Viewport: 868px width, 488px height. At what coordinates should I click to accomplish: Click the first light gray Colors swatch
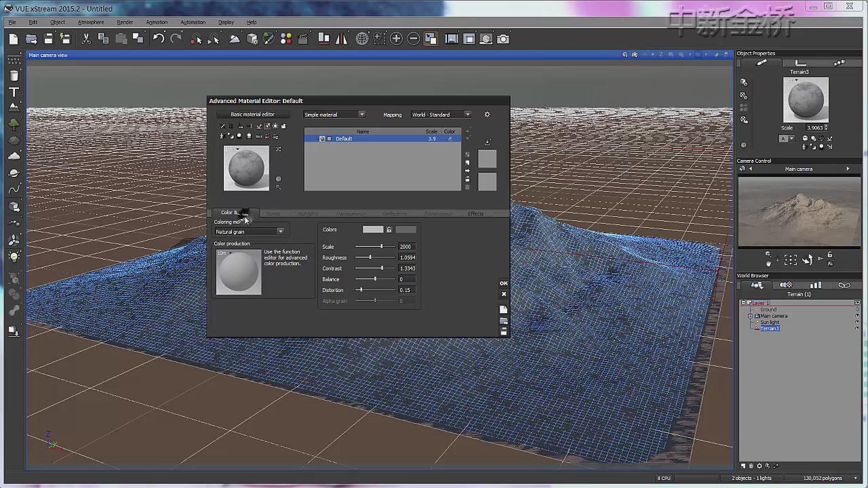pyautogui.click(x=373, y=230)
